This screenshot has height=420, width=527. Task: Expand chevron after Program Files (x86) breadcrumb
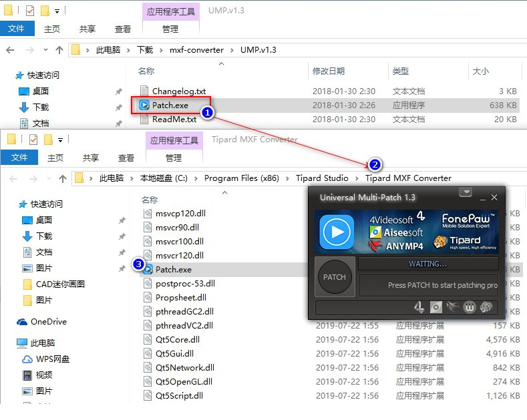(x=287, y=178)
